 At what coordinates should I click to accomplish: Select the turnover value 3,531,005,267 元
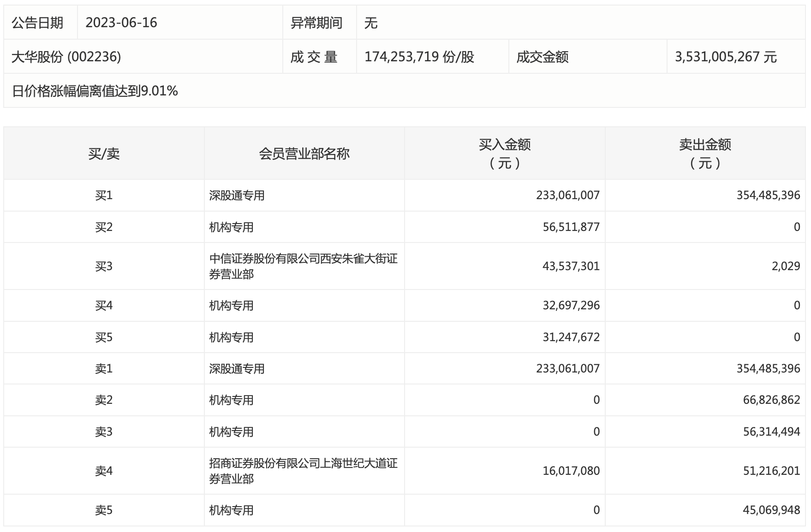[726, 57]
